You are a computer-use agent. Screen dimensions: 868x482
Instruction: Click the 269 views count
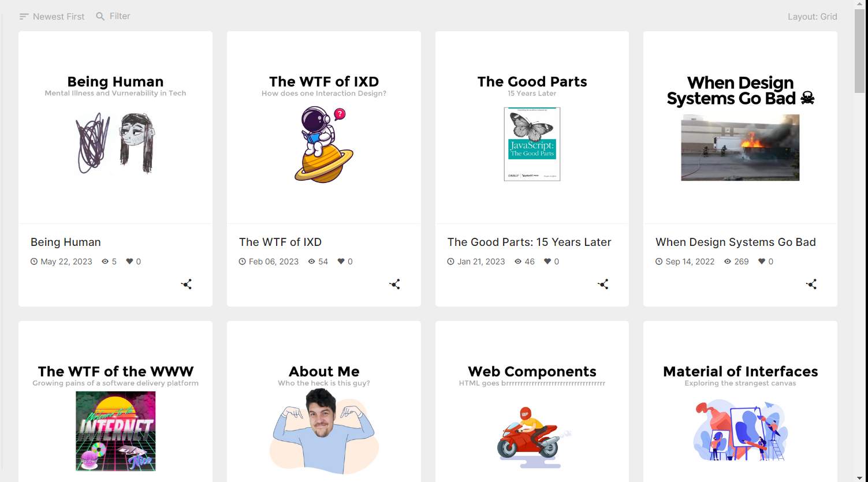[742, 261]
